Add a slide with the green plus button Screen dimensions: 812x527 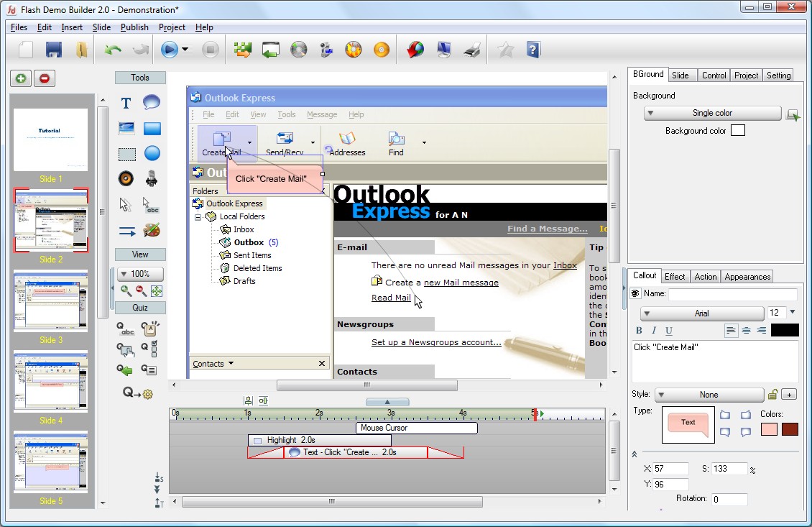click(x=21, y=78)
